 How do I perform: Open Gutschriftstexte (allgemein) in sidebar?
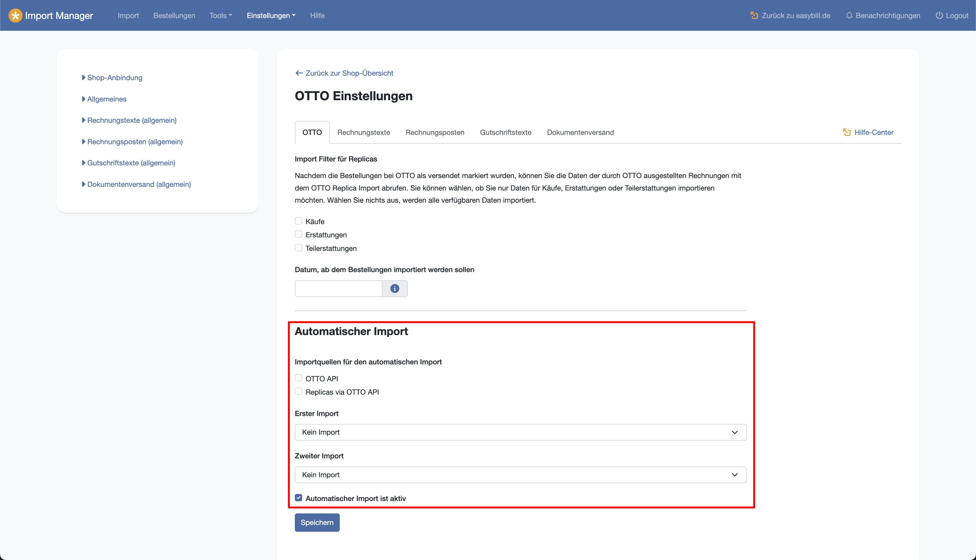tap(131, 163)
